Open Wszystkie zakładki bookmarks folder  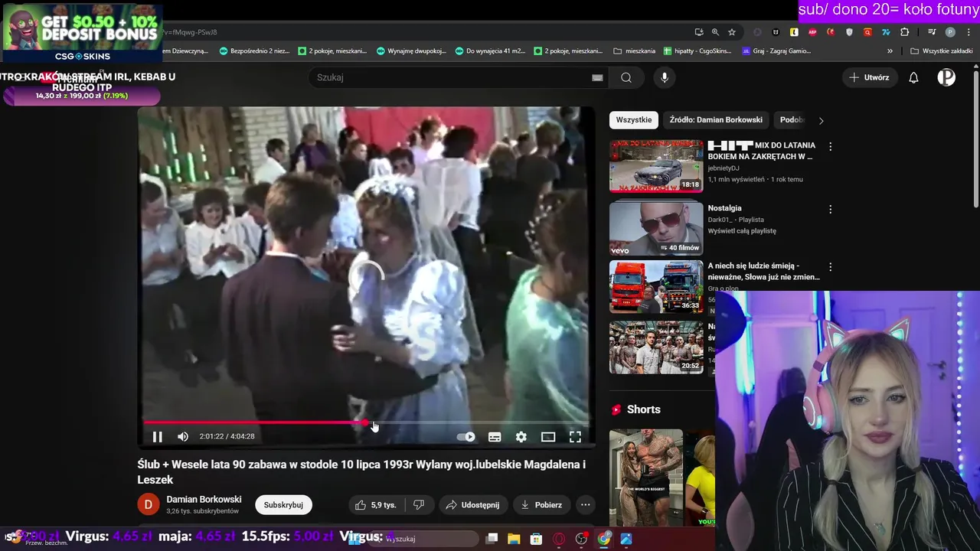[x=941, y=51]
